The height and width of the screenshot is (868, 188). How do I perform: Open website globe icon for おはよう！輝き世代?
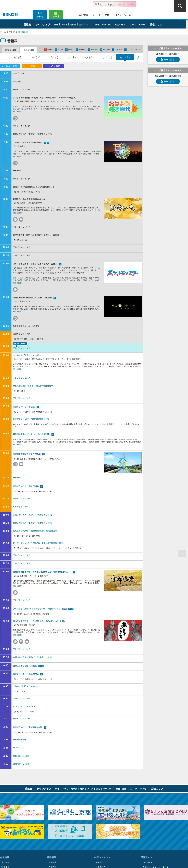(15, 118)
